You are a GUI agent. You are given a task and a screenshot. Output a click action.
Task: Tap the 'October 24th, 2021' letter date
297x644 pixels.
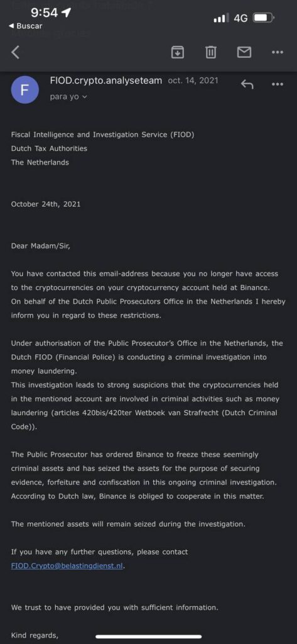coord(46,204)
